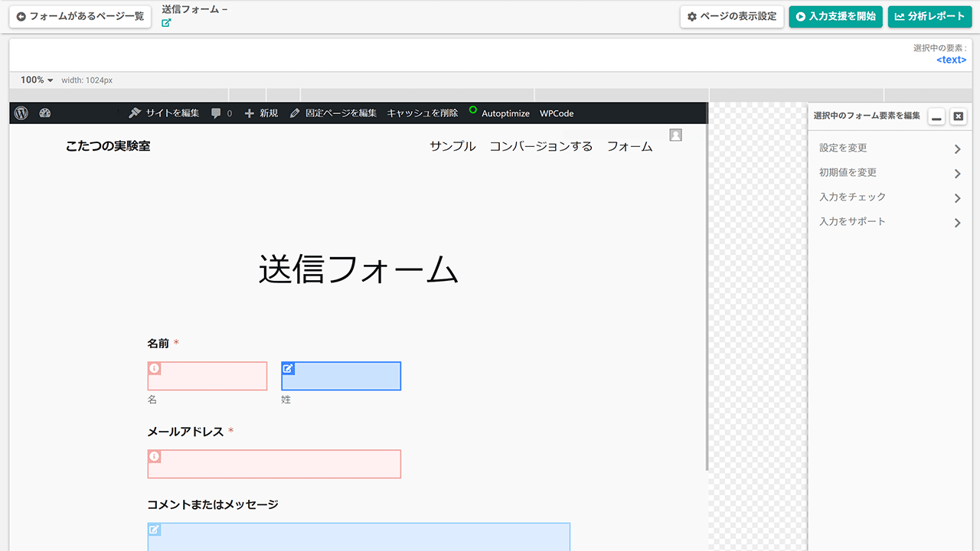Minimize the form element edit panel
Screen dimensions: 980x551
(x=936, y=116)
